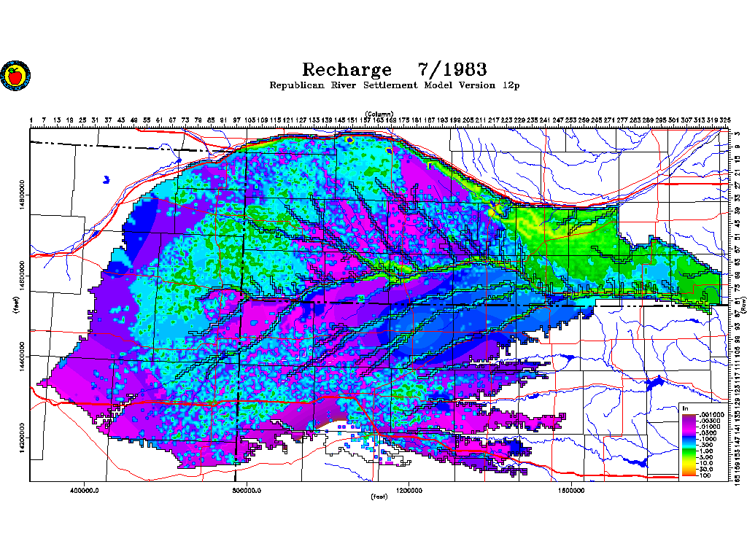The image size is (747, 560).
Task: Select y-axis value '14200000'
Action: [x=23, y=438]
